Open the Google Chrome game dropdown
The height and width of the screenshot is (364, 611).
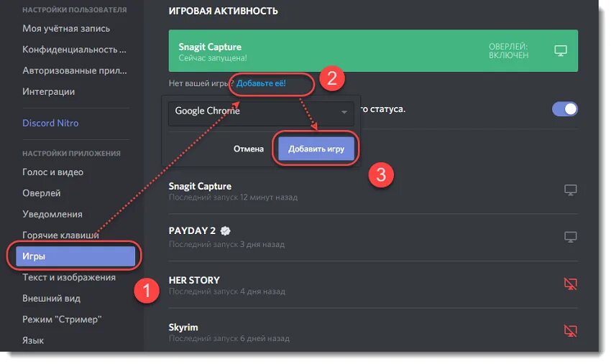(x=261, y=112)
